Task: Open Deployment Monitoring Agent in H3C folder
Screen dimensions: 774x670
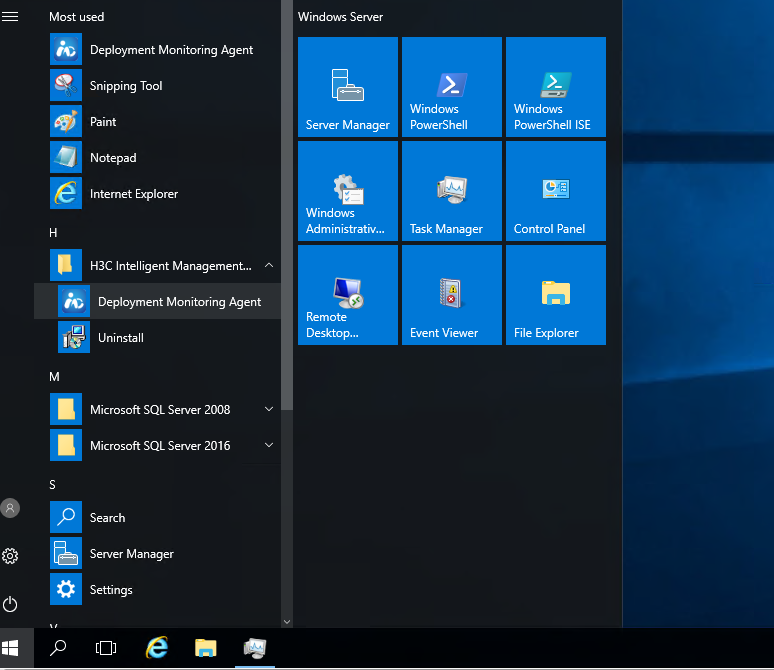Action: coord(157,301)
